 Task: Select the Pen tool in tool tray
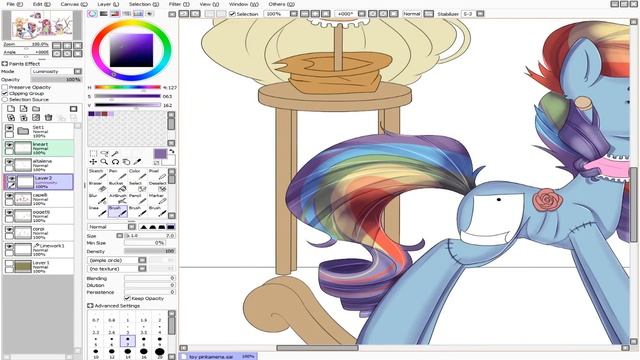[x=118, y=174]
